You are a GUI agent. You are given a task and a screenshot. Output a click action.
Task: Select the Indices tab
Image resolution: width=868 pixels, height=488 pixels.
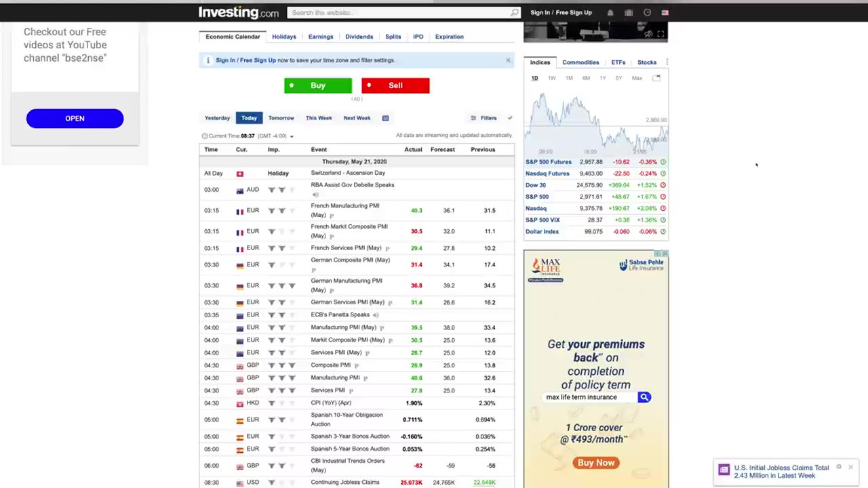(x=540, y=62)
